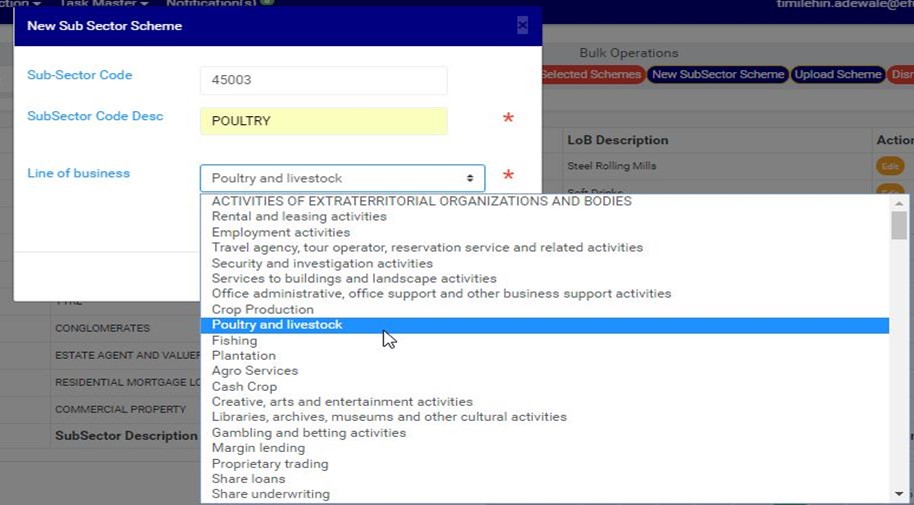
Task: Click Edit for Steel Rolling Mills row
Action: 889,166
